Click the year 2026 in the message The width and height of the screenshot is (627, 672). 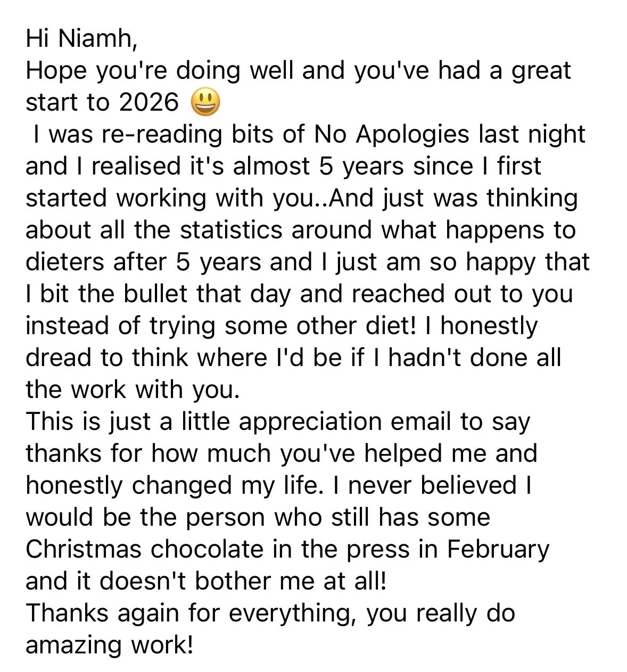coord(148,102)
